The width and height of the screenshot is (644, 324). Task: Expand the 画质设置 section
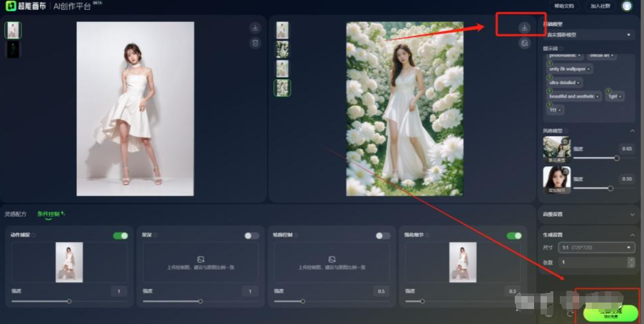588,214
